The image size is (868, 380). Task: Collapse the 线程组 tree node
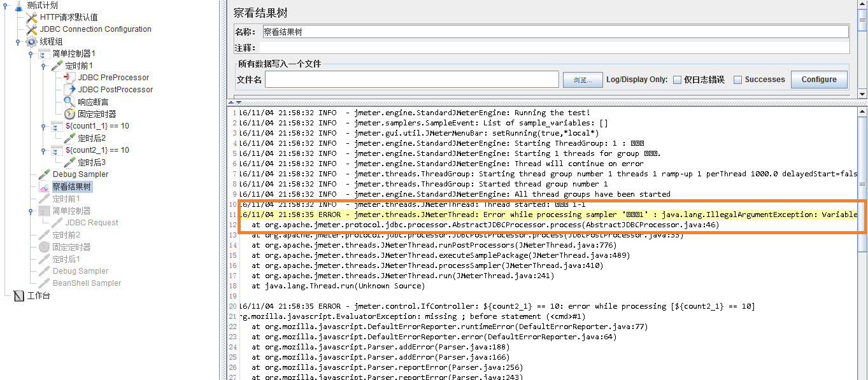[18, 41]
